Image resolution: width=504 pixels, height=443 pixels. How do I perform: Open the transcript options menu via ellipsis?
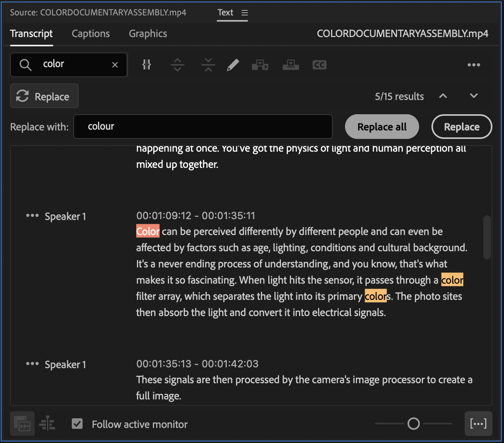point(474,65)
